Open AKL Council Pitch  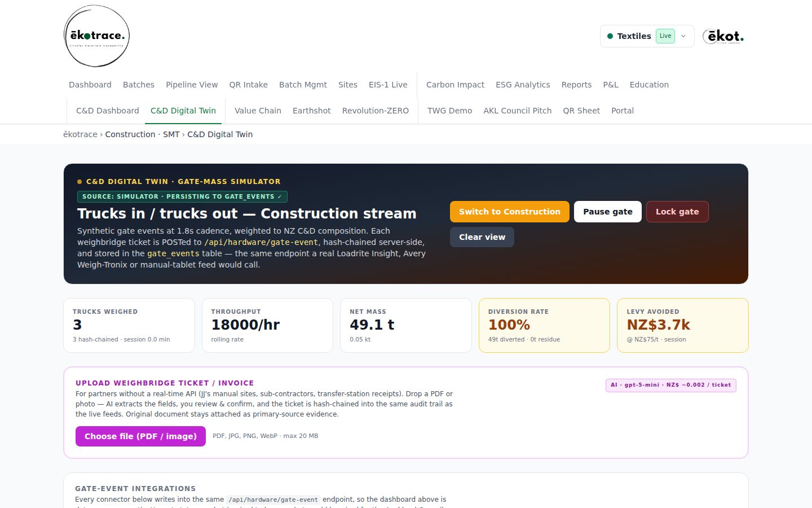517,111
